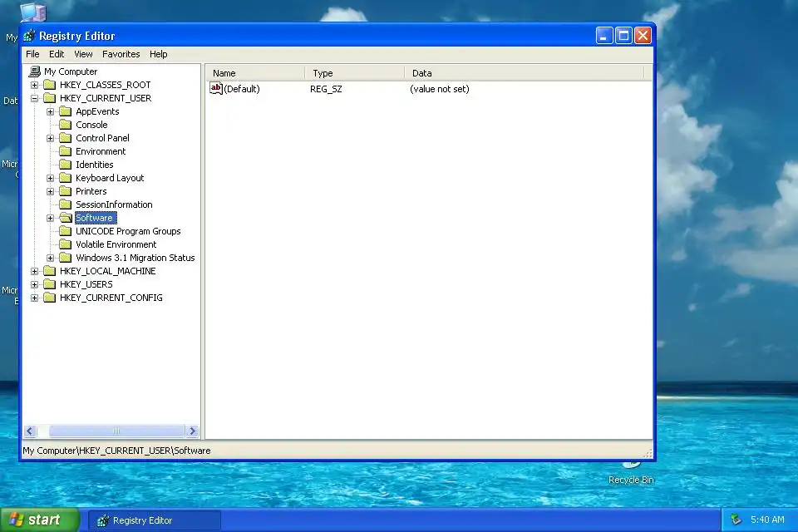Sort values by the Name column header
Screen dimensions: 798x532
pos(255,73)
